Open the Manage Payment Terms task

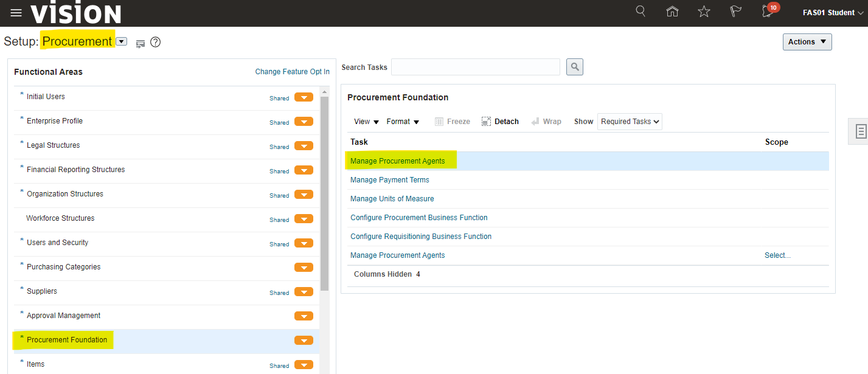pos(389,180)
